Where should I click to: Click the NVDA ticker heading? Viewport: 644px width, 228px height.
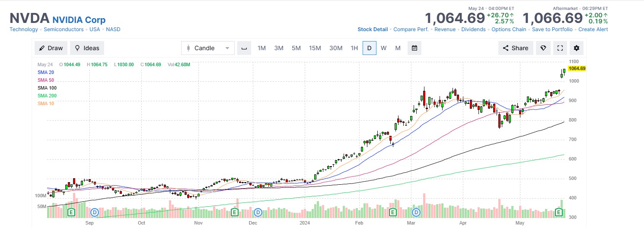click(29, 19)
